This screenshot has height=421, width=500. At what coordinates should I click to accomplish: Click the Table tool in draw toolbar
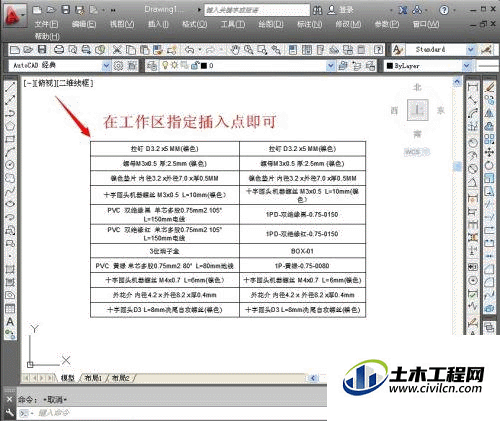[x=10, y=309]
